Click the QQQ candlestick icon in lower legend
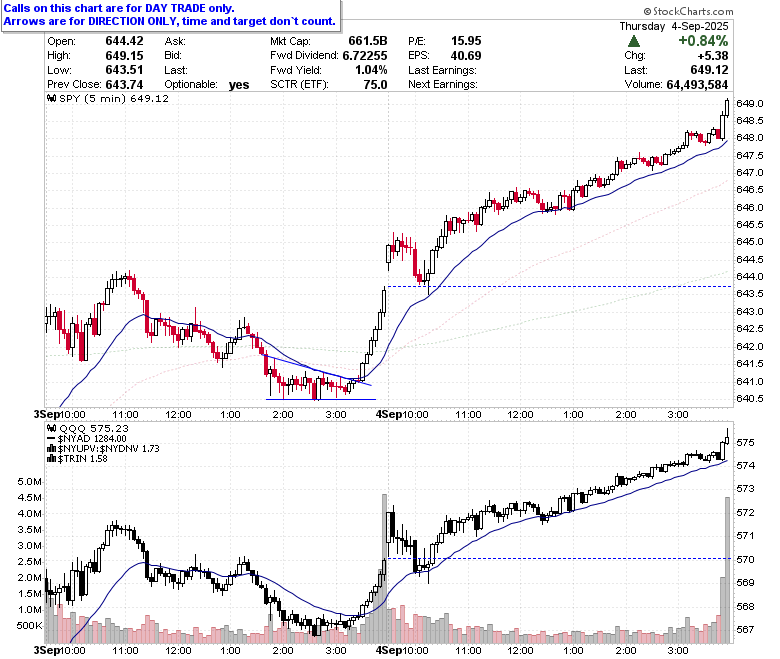The height and width of the screenshot is (659, 780). point(51,428)
